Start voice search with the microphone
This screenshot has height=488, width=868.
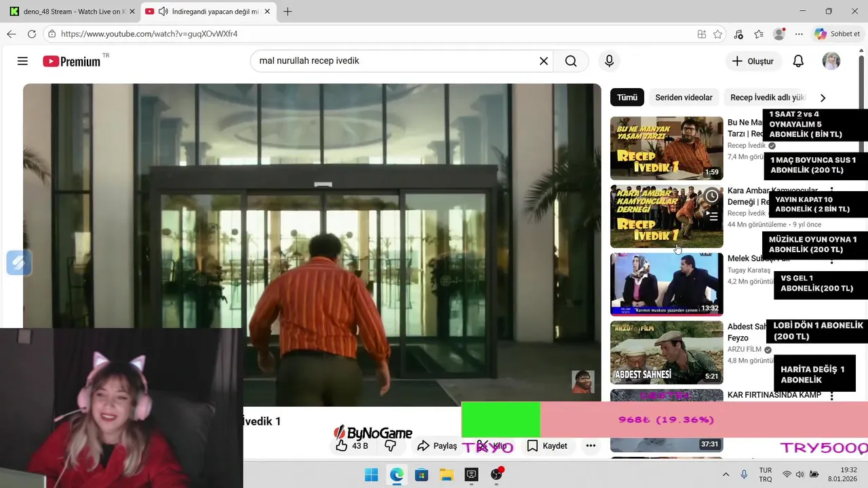pos(609,61)
